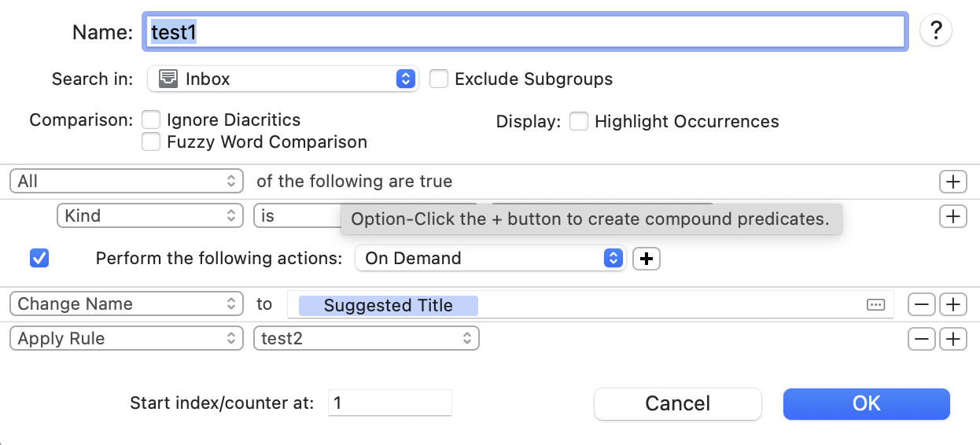Click the help question mark button
The image size is (980, 445).
point(936,31)
